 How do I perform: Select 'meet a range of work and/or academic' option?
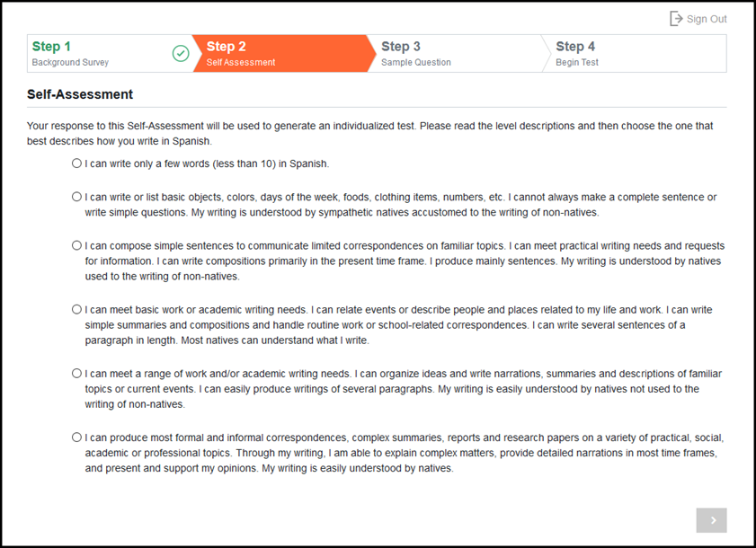tap(76, 374)
